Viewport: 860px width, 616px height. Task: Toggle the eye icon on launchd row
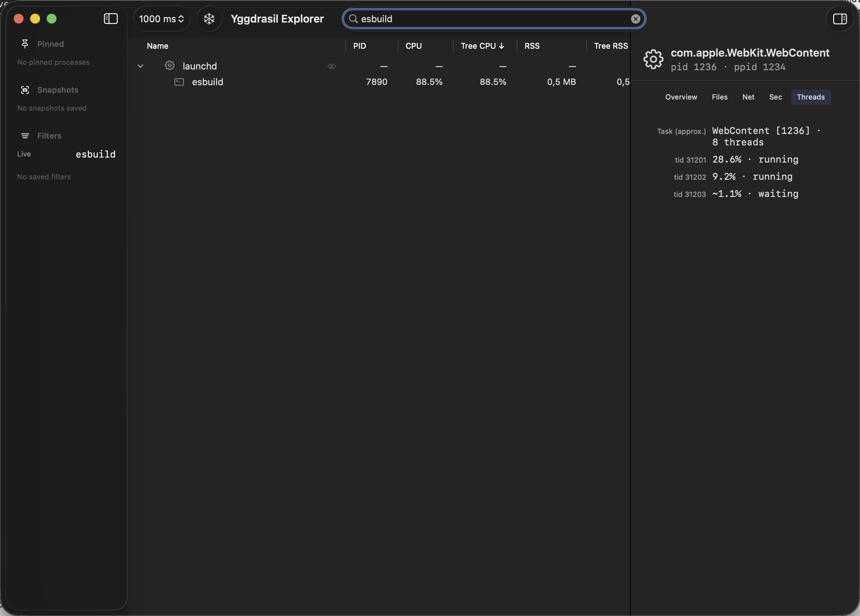pos(331,66)
